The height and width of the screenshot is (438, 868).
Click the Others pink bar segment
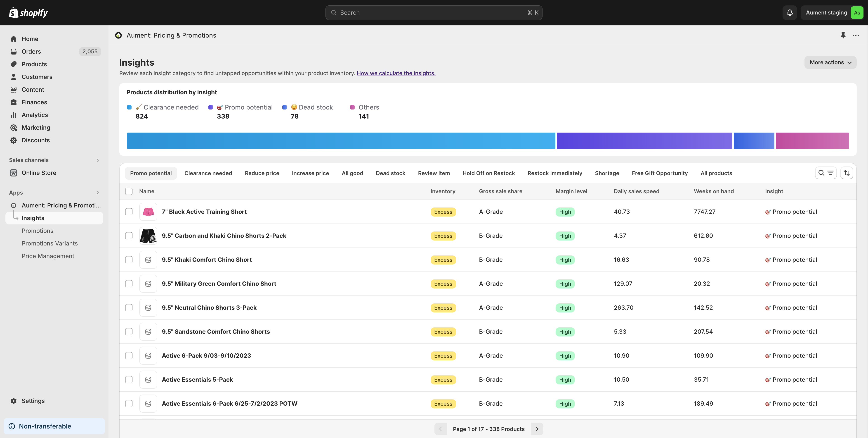(x=812, y=140)
